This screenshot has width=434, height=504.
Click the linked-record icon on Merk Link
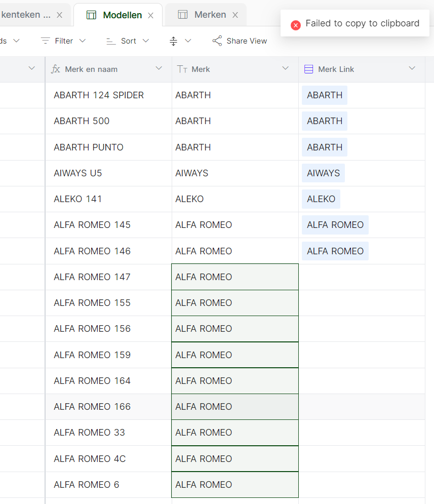coord(308,69)
